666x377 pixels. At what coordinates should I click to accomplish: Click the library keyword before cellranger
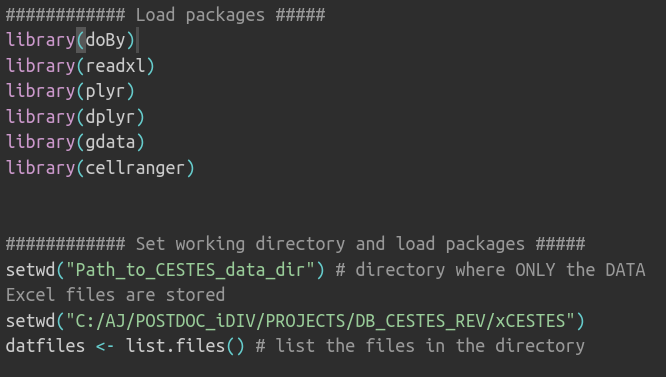(41, 168)
